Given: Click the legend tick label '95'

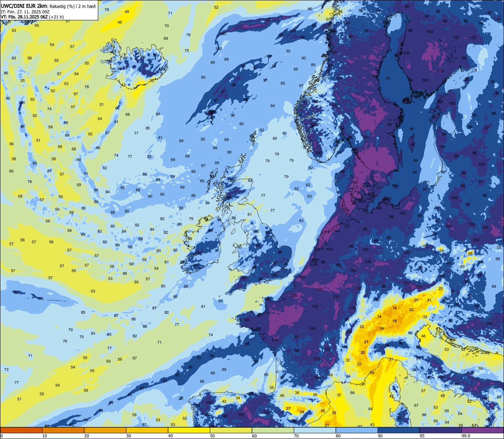Looking at the screenshot, I should coord(422,436).
